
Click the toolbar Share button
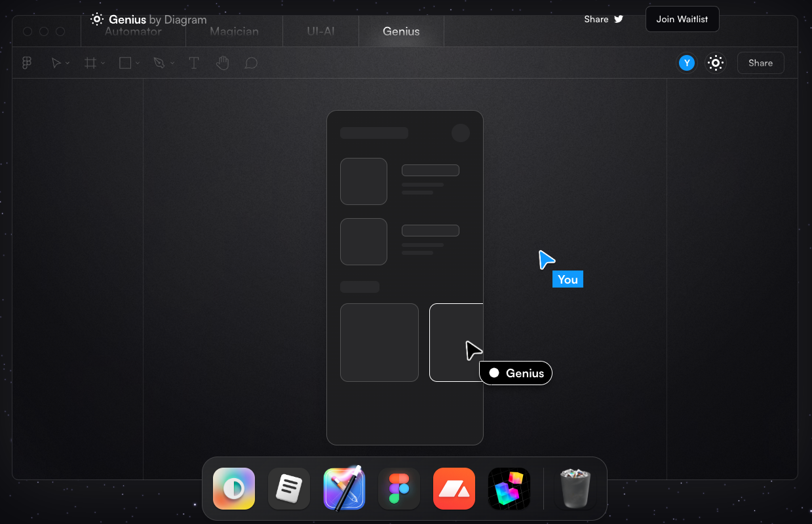(x=761, y=63)
